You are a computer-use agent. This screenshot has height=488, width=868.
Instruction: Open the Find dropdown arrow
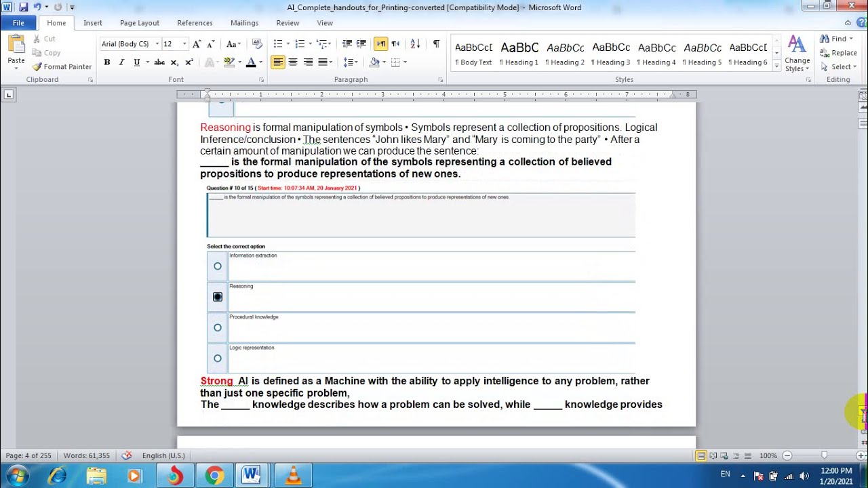[x=852, y=39]
